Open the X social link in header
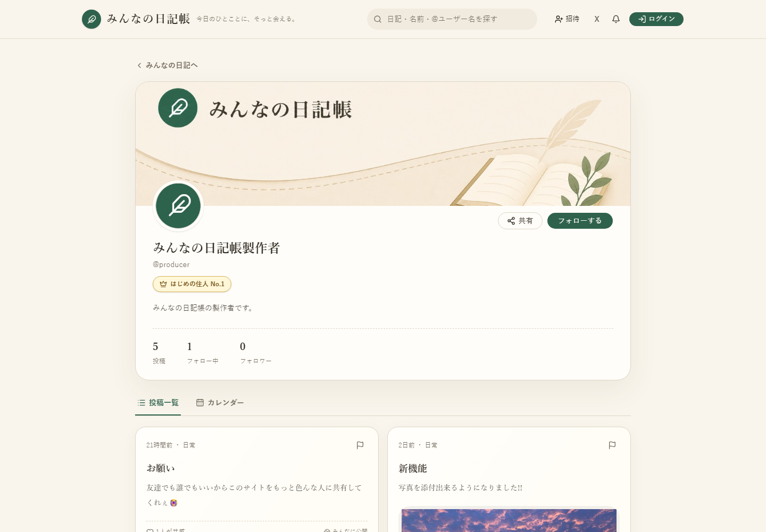This screenshot has height=532, width=766. click(x=597, y=19)
